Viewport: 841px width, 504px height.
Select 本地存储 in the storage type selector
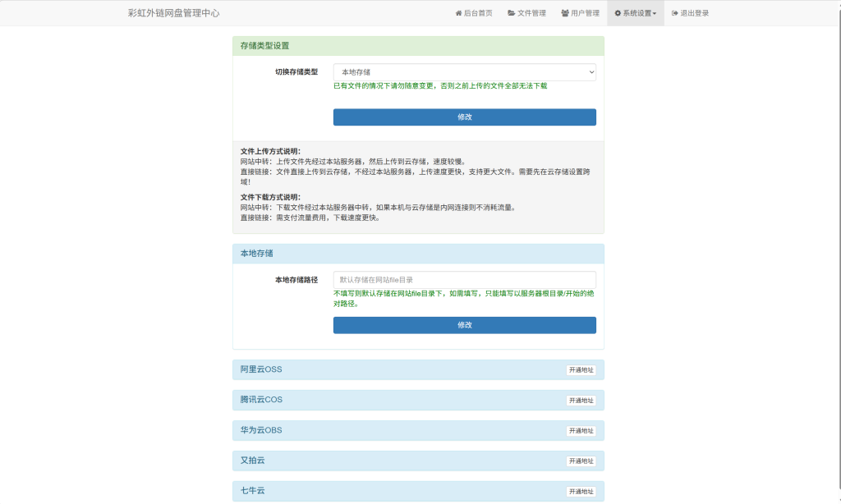pos(464,71)
